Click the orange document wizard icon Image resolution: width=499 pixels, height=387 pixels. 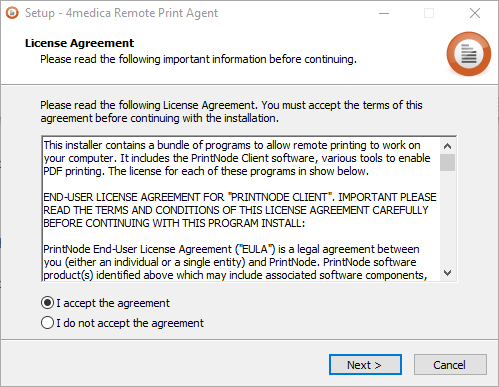tap(468, 54)
